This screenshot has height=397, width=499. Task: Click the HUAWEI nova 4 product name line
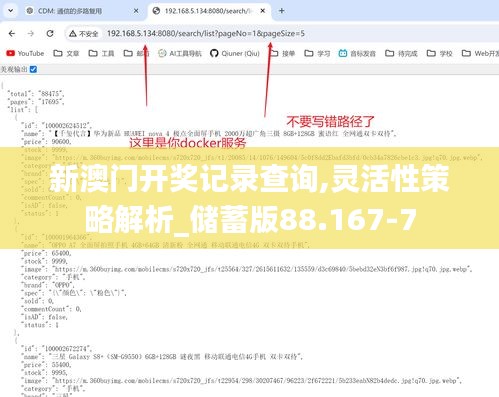click(210, 134)
